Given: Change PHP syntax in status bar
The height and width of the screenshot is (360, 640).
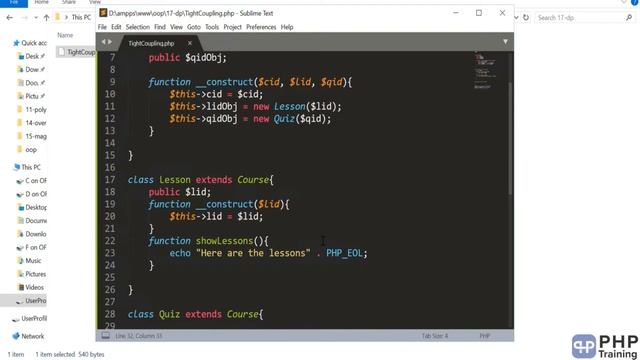Looking at the screenshot, I should pyautogui.click(x=484, y=336).
